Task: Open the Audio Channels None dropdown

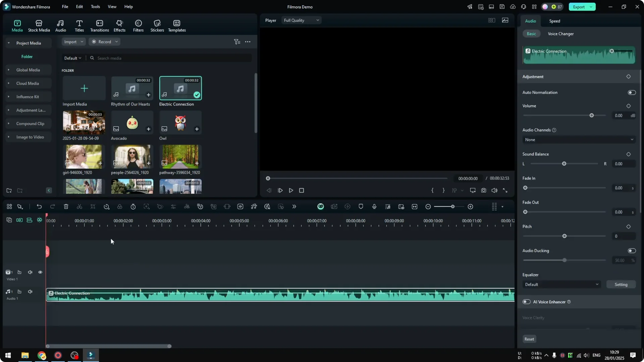Action: [x=579, y=139]
